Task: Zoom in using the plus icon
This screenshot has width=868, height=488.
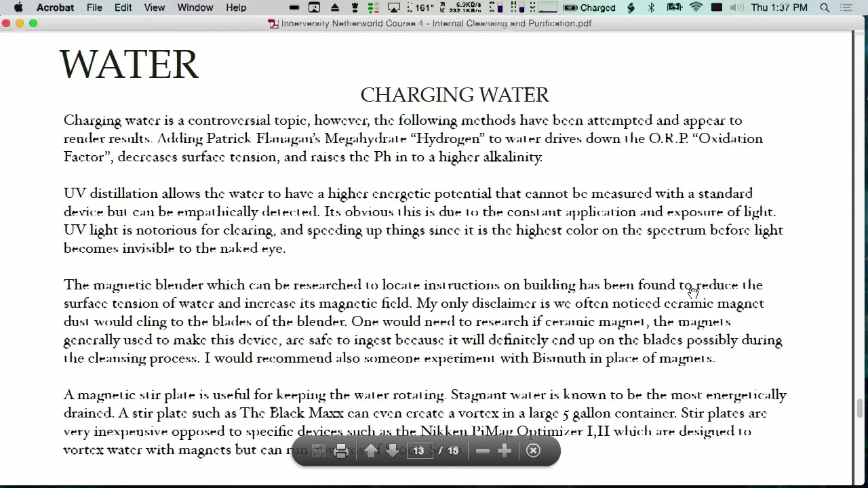Action: (505, 451)
